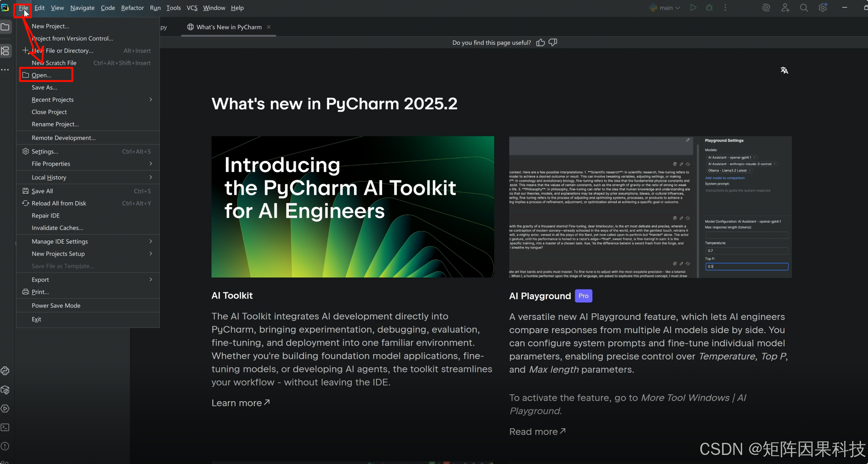Run the current configuration with the play icon
The height and width of the screenshot is (464, 868).
coord(693,8)
